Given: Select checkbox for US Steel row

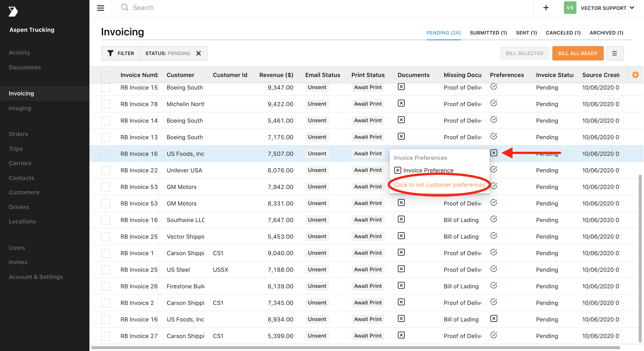Looking at the screenshot, I should 106,270.
